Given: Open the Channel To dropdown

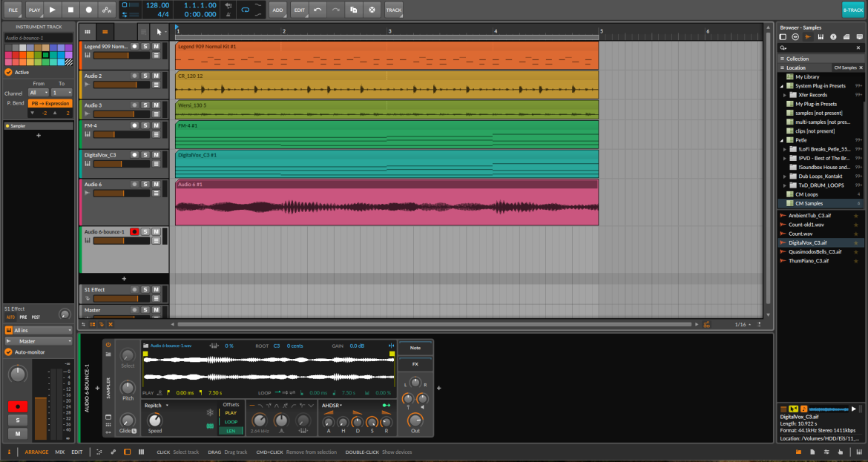Looking at the screenshot, I should click(x=62, y=93).
